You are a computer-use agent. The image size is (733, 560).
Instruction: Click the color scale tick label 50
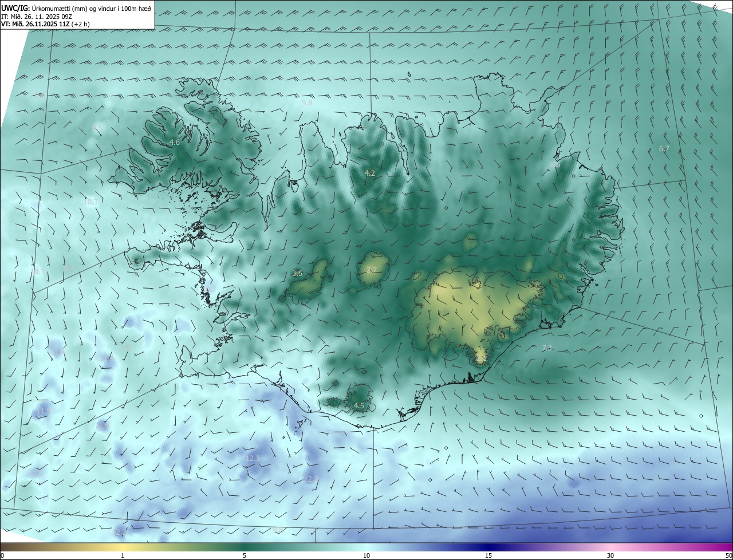tap(728, 555)
